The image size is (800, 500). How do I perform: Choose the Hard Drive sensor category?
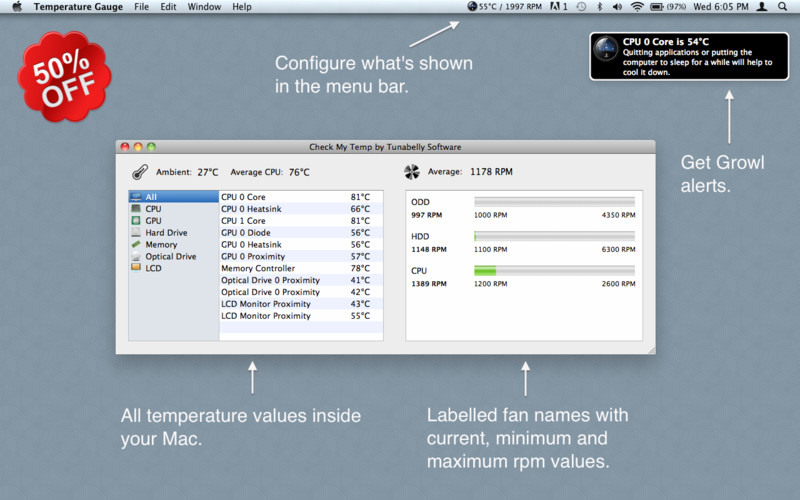(165, 232)
